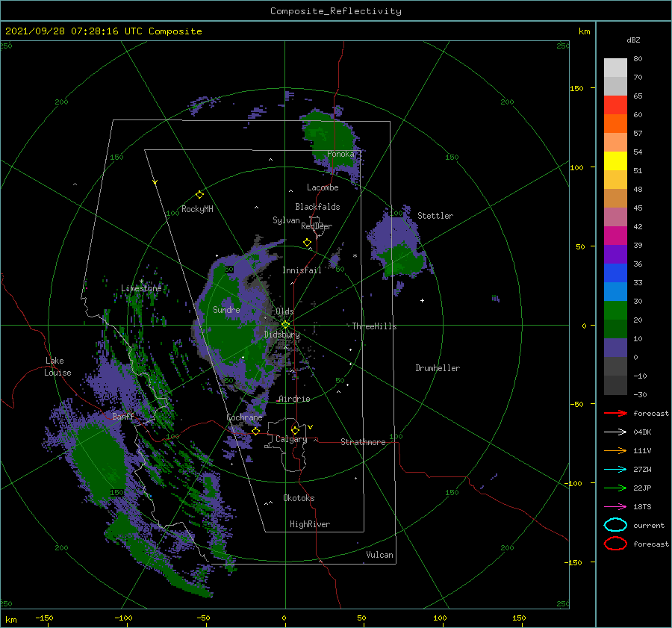
Task: Click the dark green 10–20 dBZ swatch
Action: 615,329
